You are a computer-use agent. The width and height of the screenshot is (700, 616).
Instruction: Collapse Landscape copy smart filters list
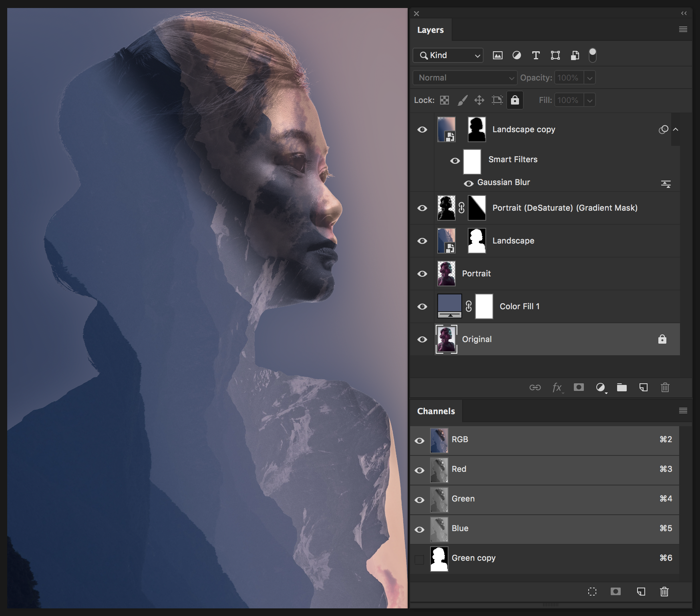676,129
